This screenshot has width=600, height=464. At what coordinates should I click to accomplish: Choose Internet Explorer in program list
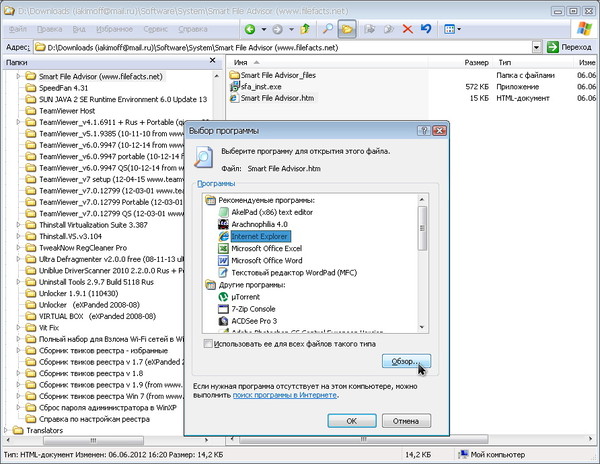pos(261,236)
